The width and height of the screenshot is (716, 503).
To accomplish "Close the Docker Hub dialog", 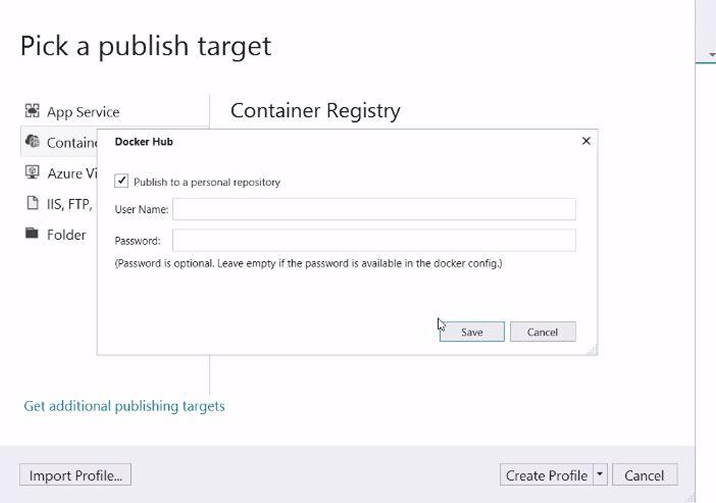I will pos(586,141).
